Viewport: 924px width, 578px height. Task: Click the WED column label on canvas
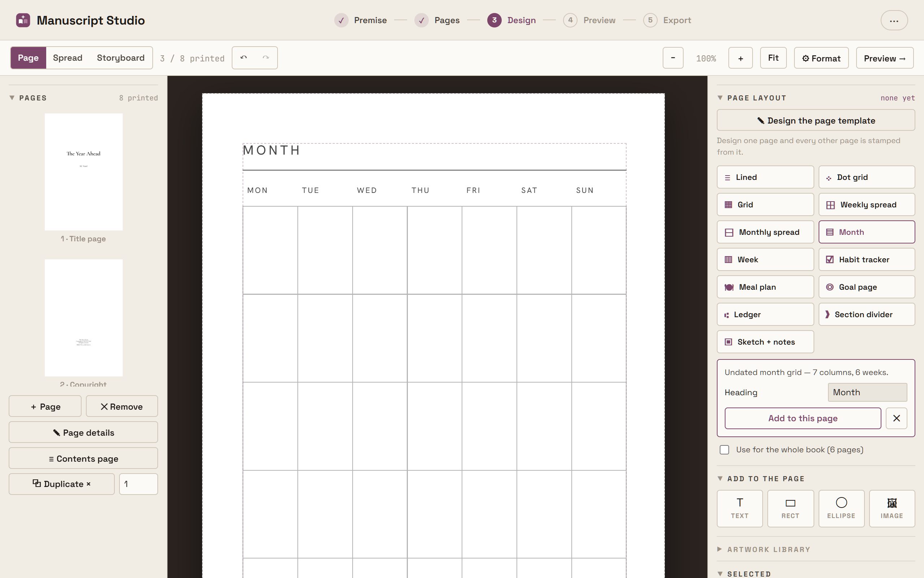tap(367, 190)
